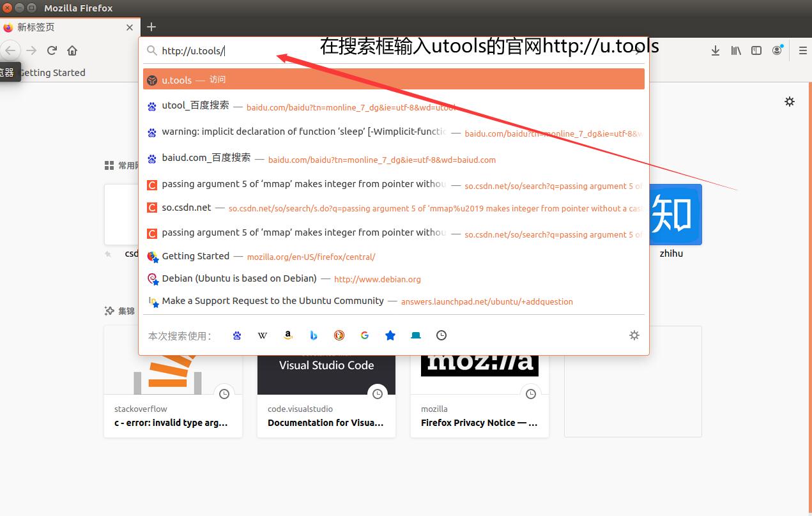Search with the Google engine icon

[365, 335]
